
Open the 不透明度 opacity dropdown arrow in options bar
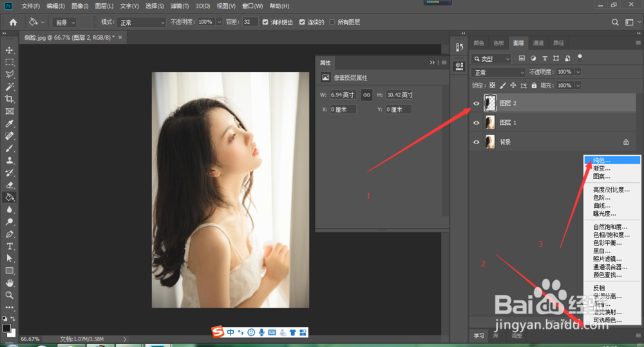tap(219, 22)
